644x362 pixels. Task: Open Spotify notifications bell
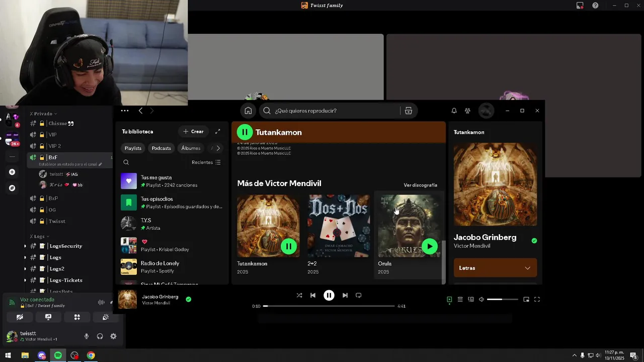pos(454,111)
